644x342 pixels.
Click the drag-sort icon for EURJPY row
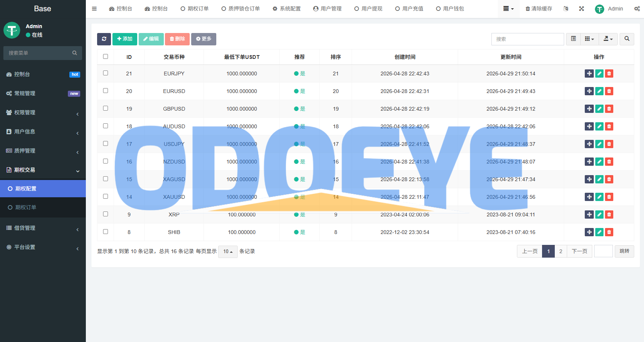(x=589, y=73)
